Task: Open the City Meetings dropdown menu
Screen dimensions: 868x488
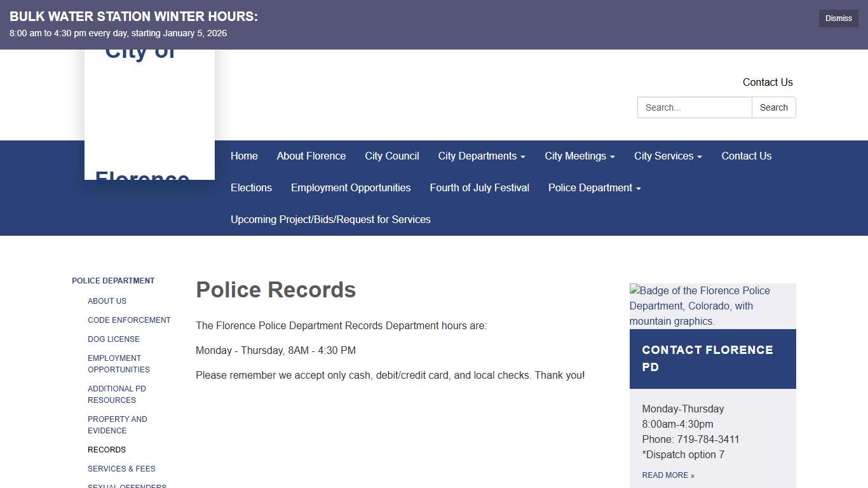Action: pyautogui.click(x=579, y=156)
